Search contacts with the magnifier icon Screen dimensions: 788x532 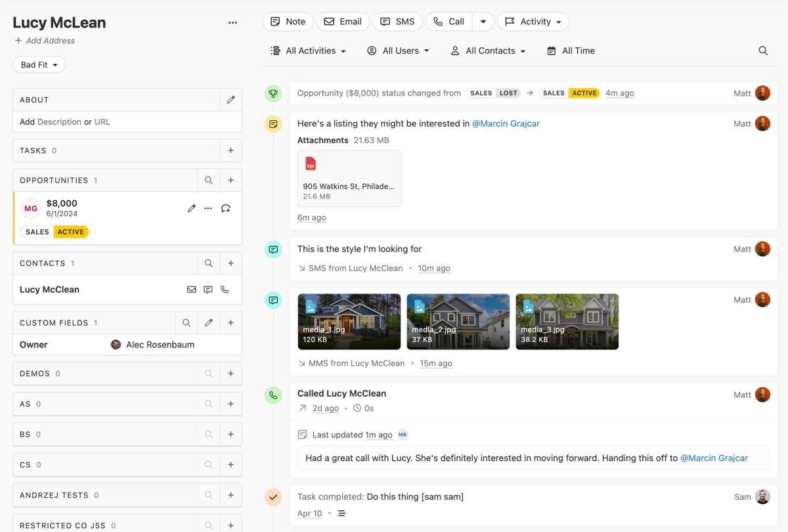pos(209,263)
